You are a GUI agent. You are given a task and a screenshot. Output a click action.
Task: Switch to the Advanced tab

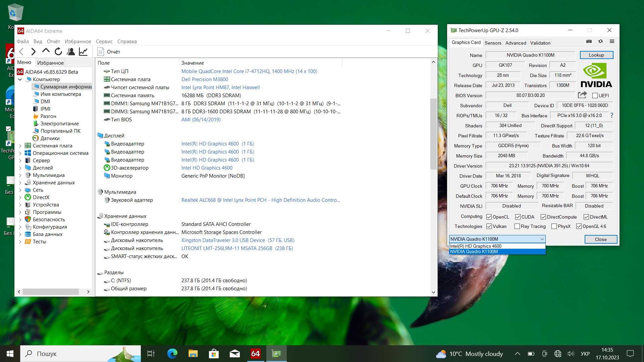coord(516,43)
